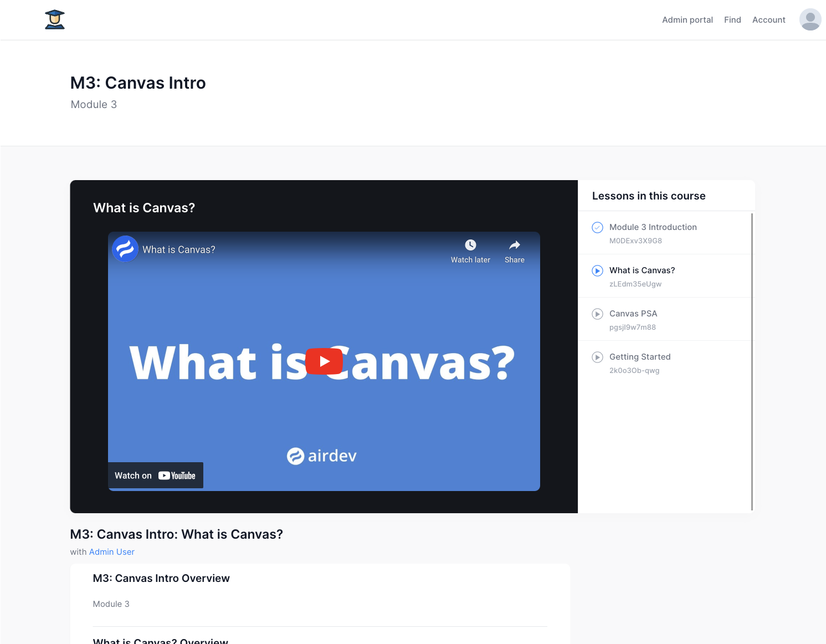The width and height of the screenshot is (826, 644).
Task: Click Watch on YouTube button
Action: 156,476
